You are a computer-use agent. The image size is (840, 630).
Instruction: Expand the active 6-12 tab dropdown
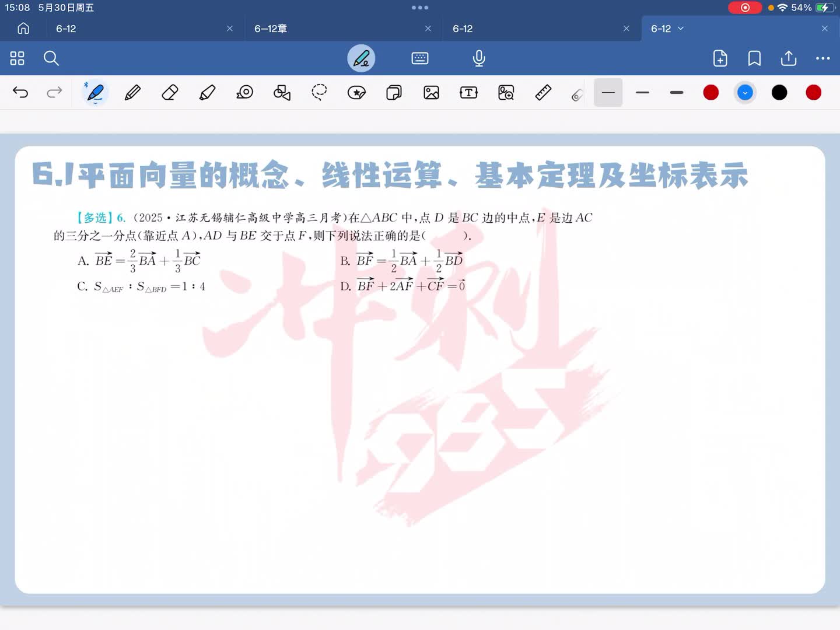(x=681, y=29)
